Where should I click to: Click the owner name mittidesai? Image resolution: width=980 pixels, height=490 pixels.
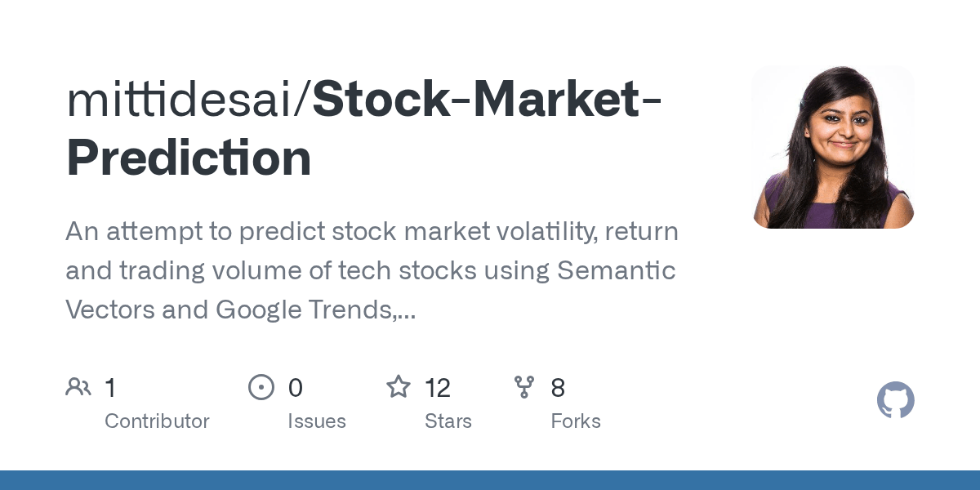click(183, 100)
